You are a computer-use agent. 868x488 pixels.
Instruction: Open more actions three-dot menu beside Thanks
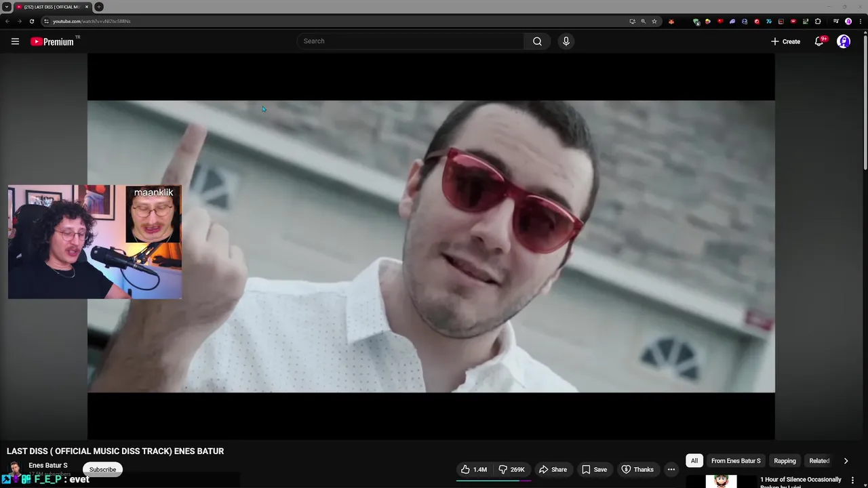(x=671, y=470)
